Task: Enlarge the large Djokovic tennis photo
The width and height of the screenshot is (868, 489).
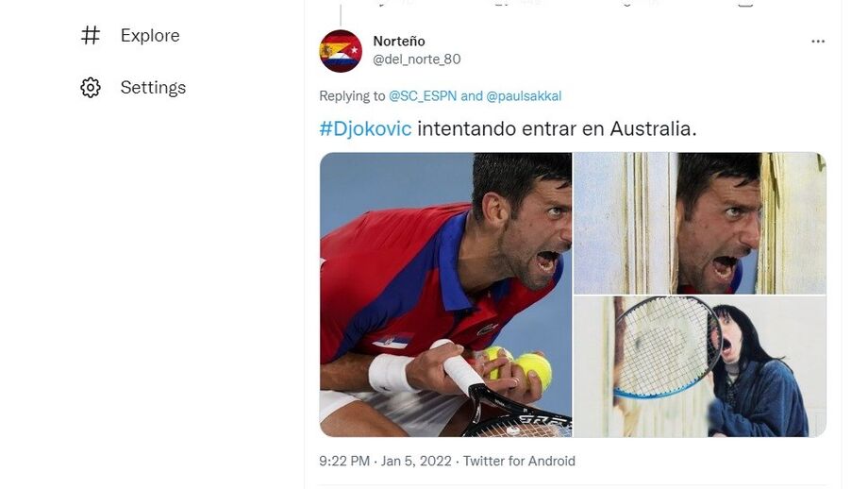Action: (445, 295)
